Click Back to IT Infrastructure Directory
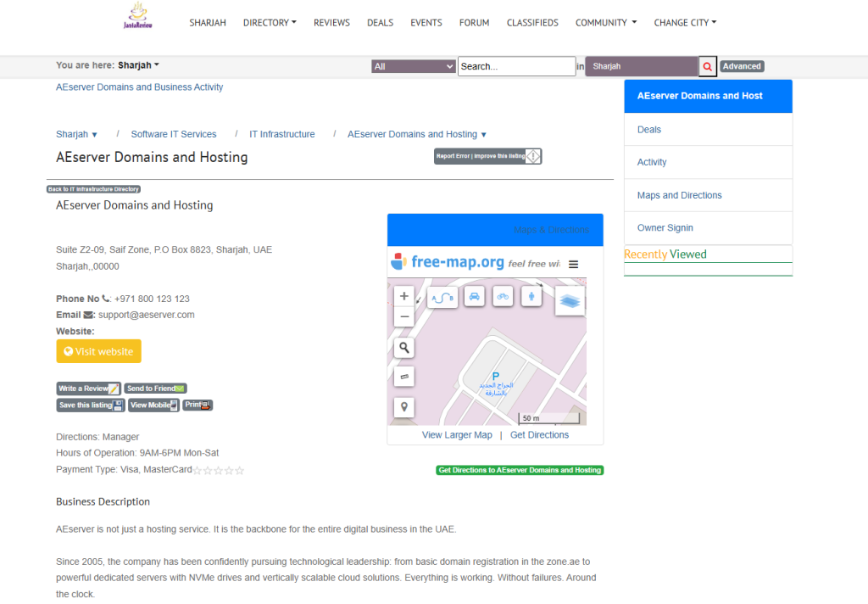 (x=93, y=189)
